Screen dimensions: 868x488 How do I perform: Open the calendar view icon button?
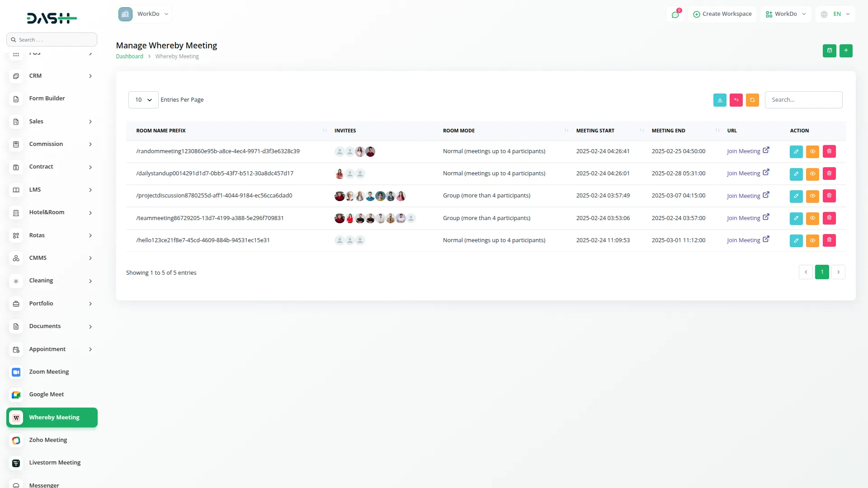tap(829, 51)
